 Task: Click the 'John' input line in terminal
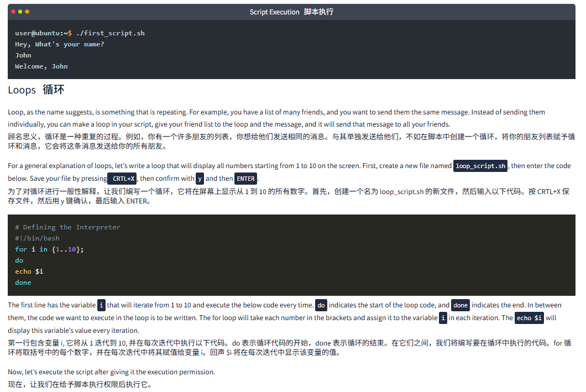[23, 55]
